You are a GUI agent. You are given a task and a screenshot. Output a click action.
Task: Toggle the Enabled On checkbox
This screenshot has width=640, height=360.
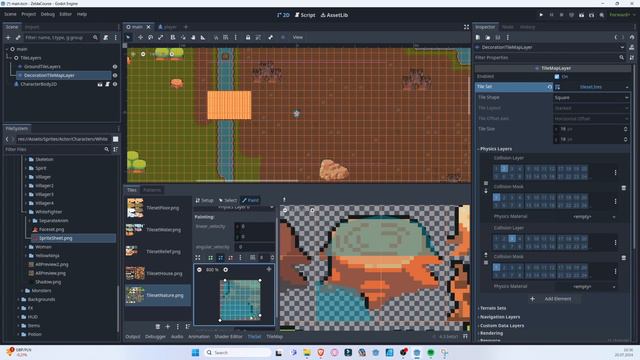[557, 77]
